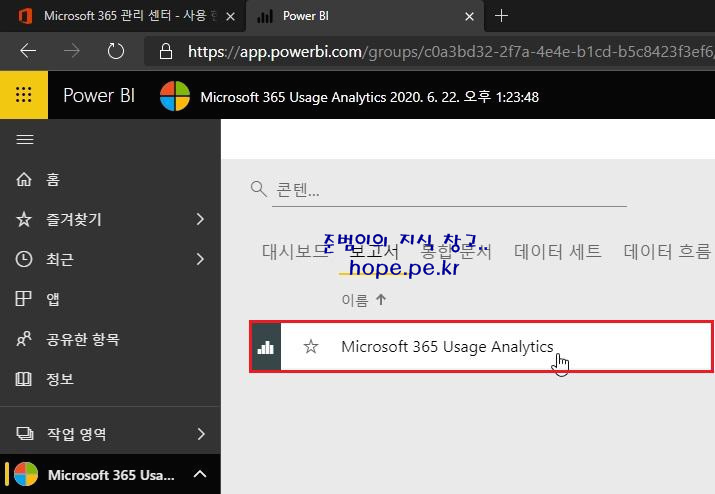
Task: Open the Power BI app launcher grid
Action: tap(24, 95)
